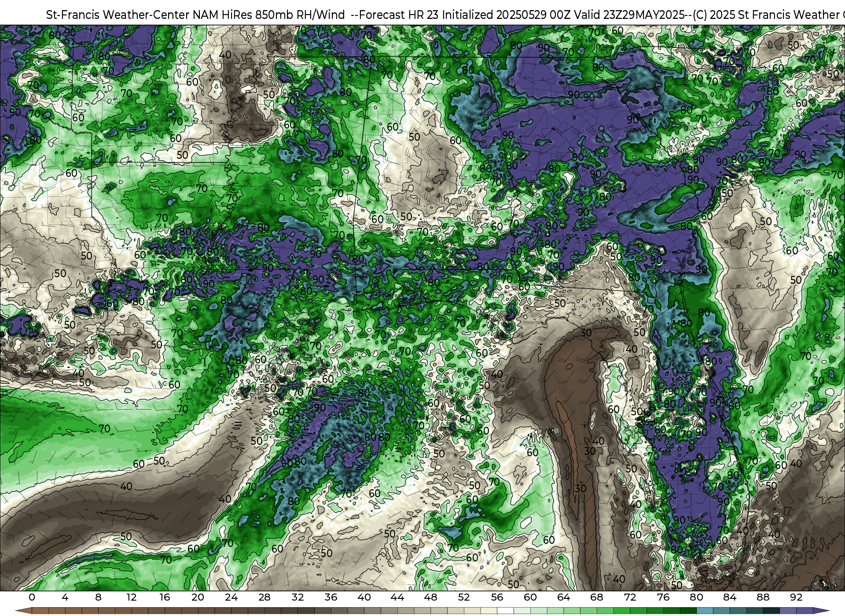The image size is (845, 616).
Task: Click the colorbar label "0"
Action: [x=32, y=597]
